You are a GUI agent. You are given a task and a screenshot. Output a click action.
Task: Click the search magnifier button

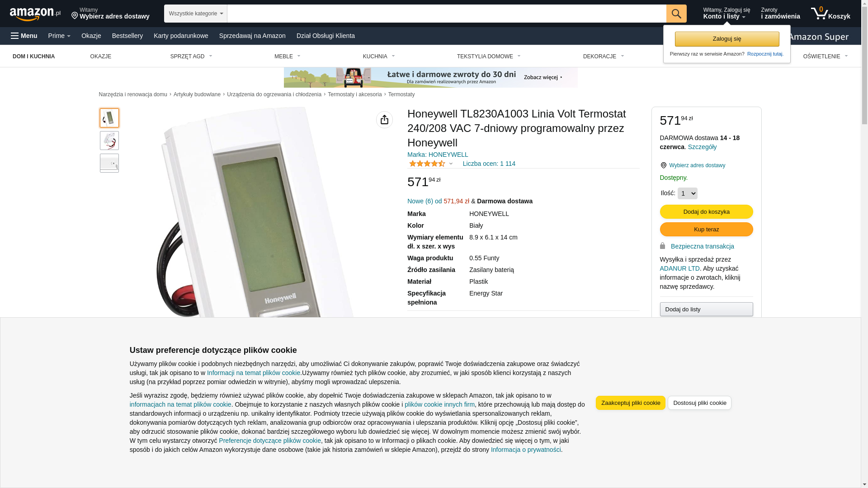click(x=676, y=14)
